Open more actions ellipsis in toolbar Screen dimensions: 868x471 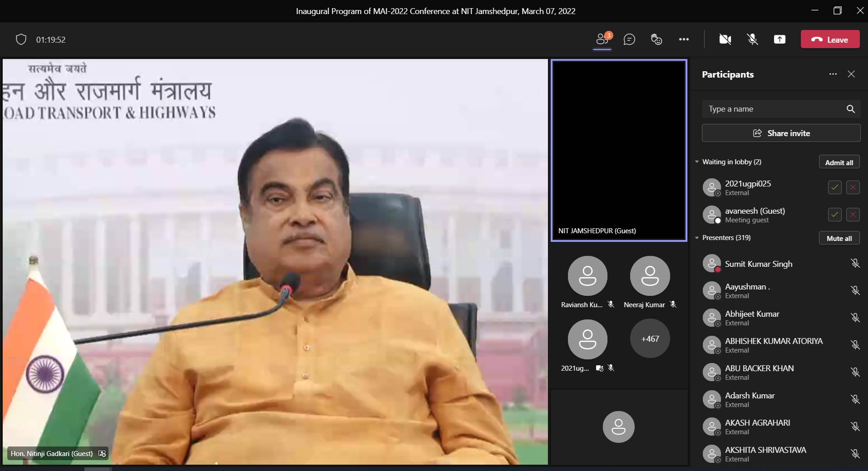click(684, 39)
